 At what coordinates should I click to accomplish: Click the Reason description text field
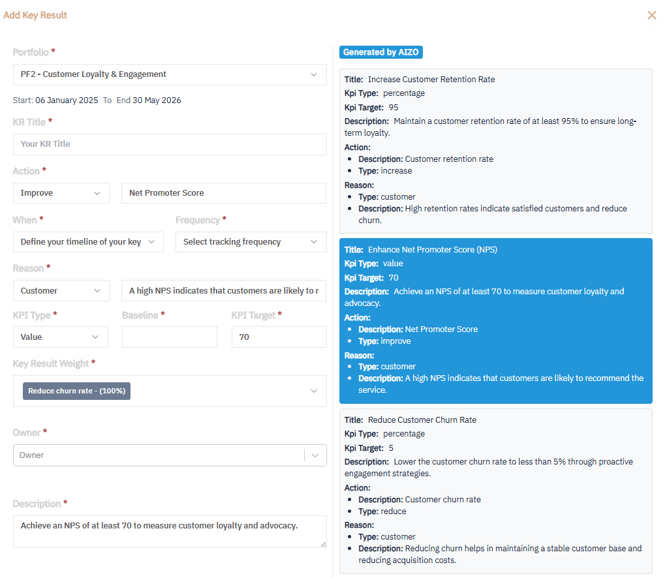tap(223, 291)
